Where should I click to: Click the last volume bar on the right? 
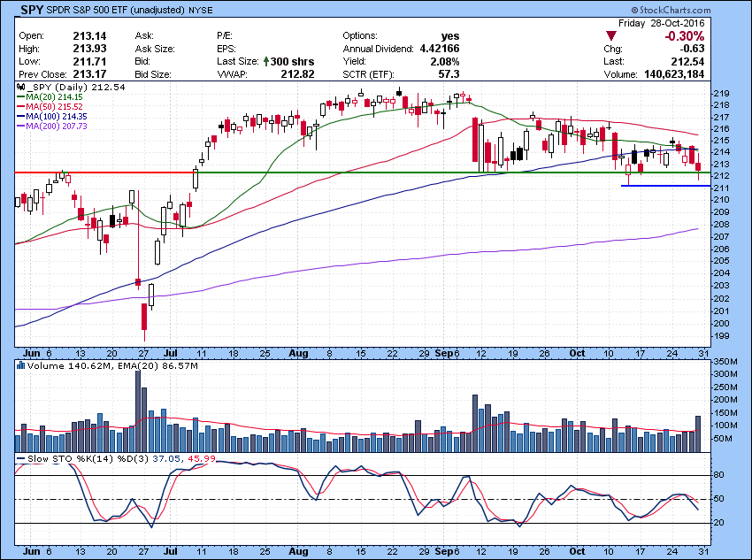click(x=698, y=433)
